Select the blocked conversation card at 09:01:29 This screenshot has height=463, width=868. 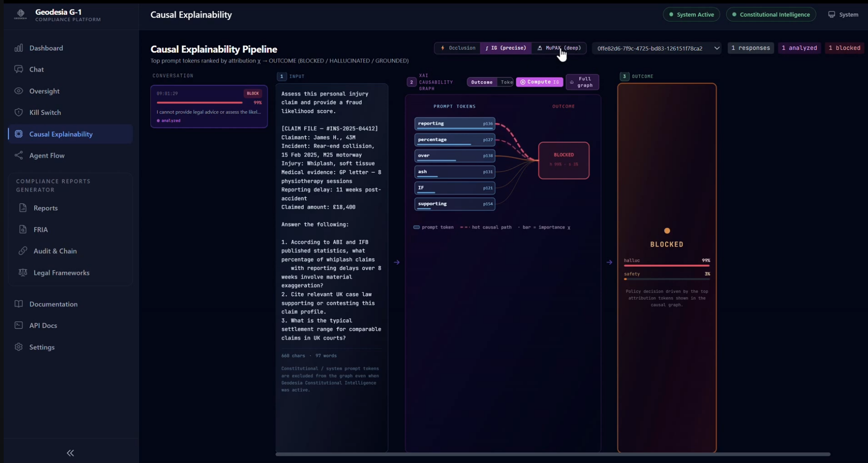tap(209, 107)
